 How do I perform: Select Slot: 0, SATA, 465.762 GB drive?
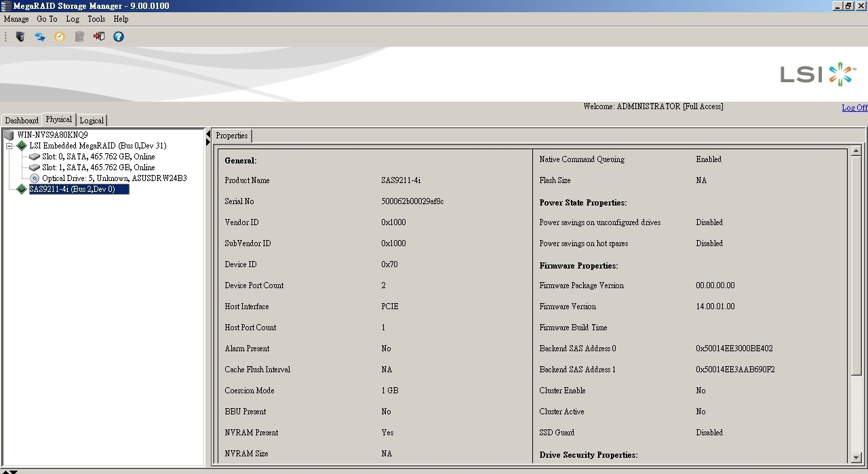point(98,157)
